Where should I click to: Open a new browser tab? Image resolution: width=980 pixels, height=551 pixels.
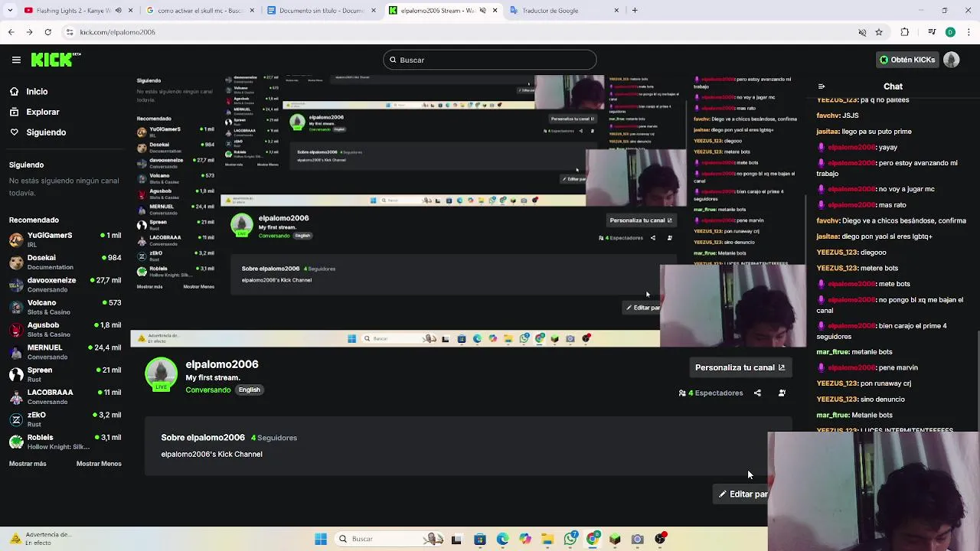(635, 11)
